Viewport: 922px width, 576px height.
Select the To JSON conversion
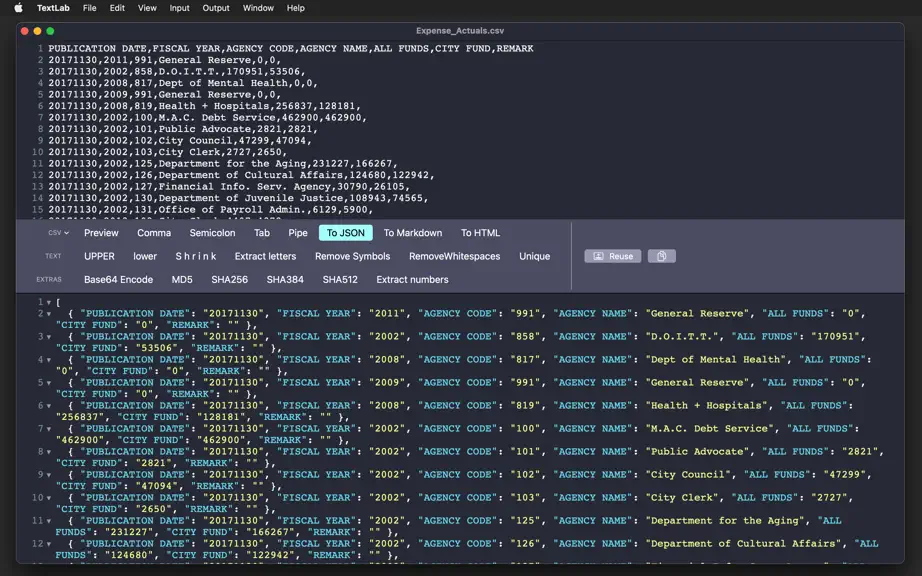point(346,233)
